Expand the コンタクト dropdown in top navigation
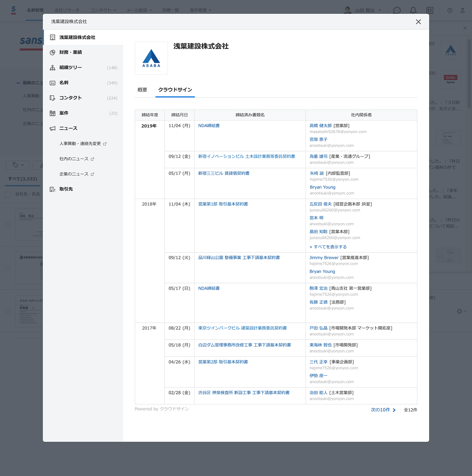Screen dimensions: 472x476 (x=103, y=10)
